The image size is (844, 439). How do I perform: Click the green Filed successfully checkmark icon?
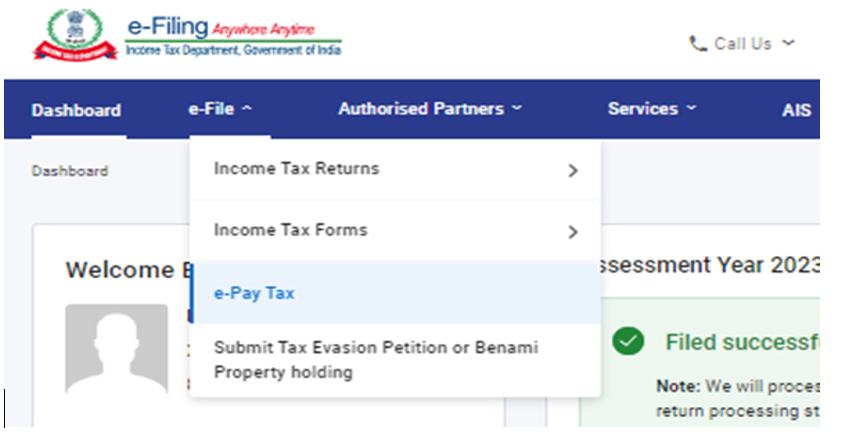pos(628,342)
